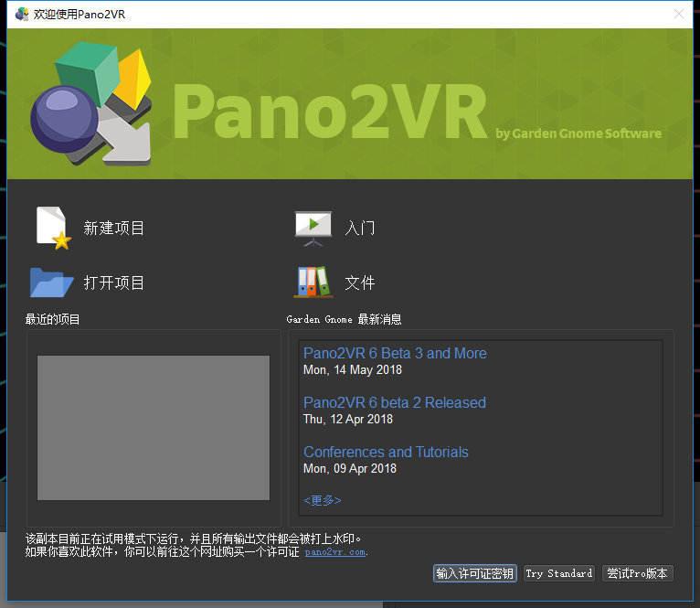Click the documentation binders icon
This screenshot has width=700, height=608.
click(313, 282)
